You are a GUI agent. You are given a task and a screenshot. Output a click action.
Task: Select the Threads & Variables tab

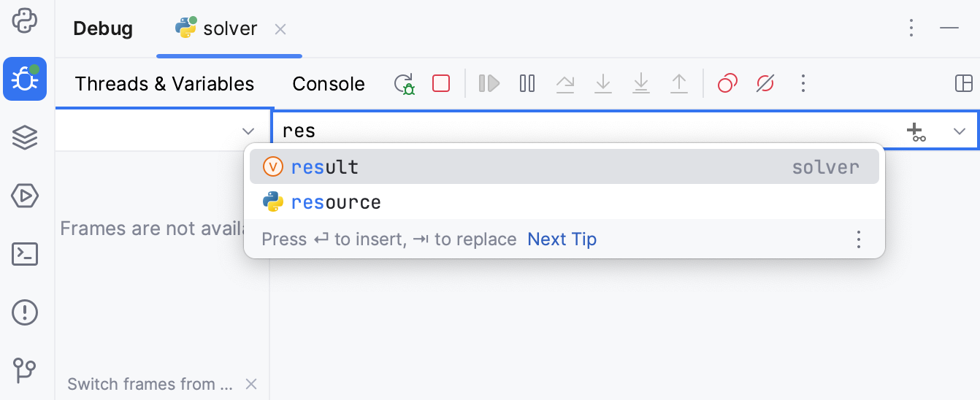(164, 84)
